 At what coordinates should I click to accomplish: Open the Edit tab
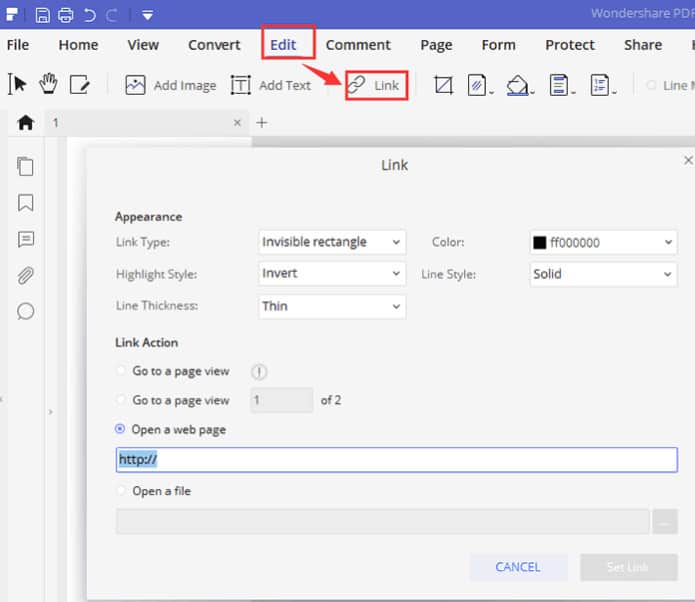[283, 45]
